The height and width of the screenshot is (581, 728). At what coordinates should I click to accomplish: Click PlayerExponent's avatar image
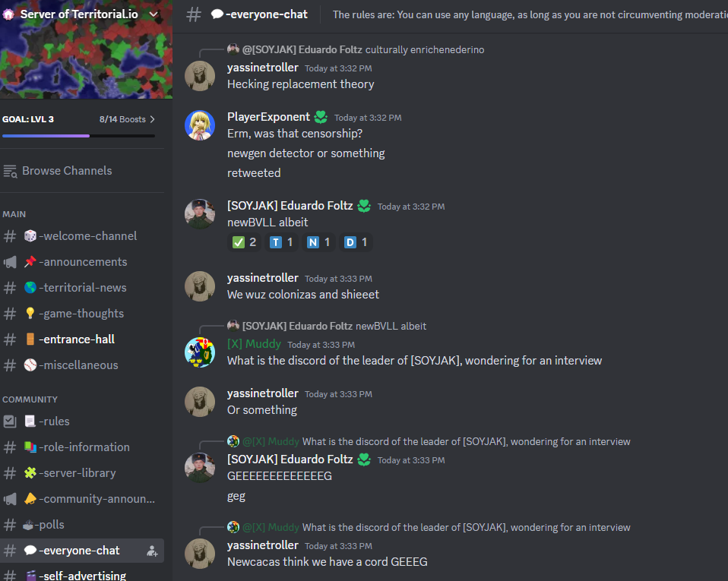[200, 125]
